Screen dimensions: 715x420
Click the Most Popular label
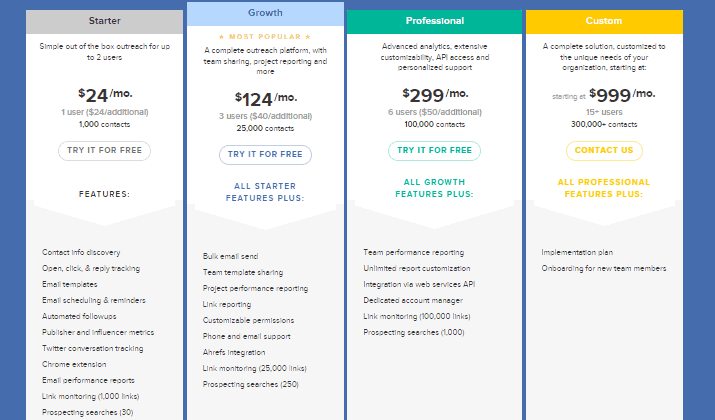tap(265, 36)
